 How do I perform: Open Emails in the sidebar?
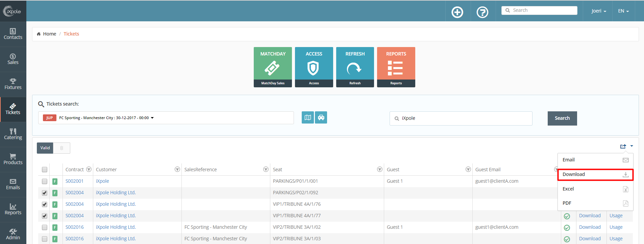pos(13,184)
